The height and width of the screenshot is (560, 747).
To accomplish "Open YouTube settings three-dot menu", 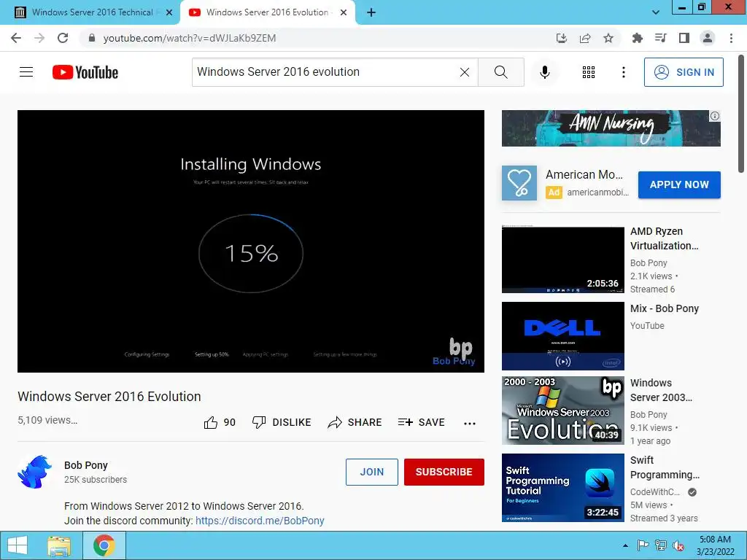I will [x=623, y=72].
